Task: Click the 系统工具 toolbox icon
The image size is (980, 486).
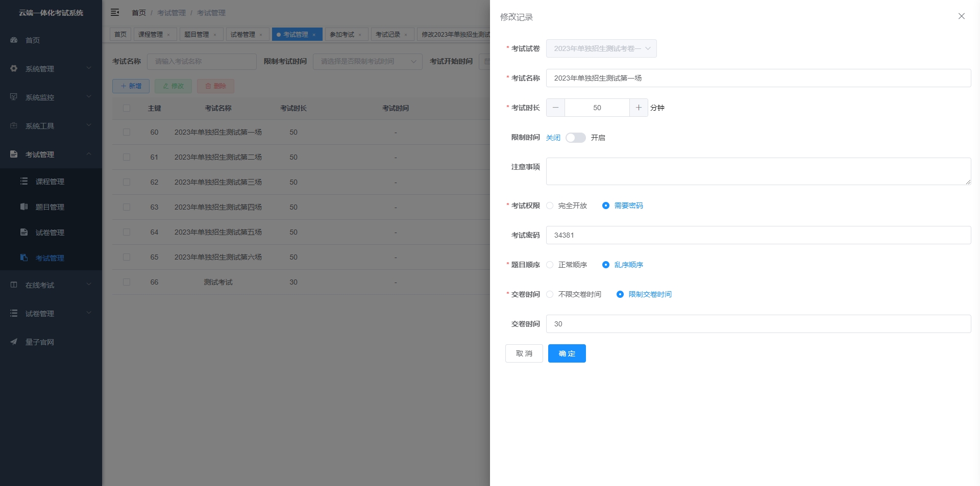Action: 14,125
